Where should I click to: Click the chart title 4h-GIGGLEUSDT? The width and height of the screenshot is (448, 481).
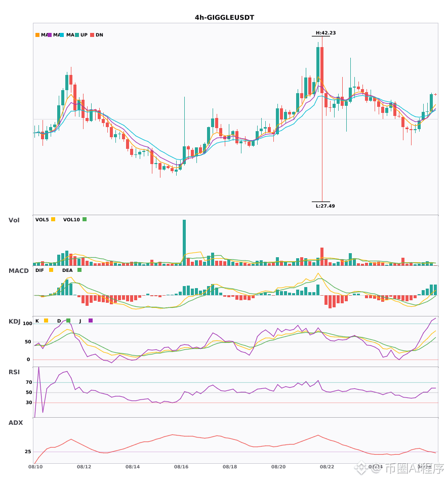point(224,18)
